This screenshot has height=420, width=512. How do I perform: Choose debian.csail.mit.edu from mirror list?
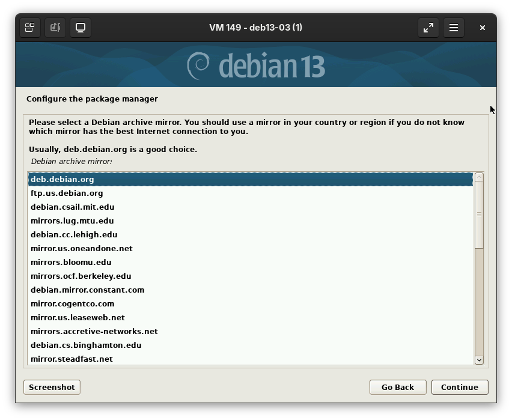(x=72, y=207)
